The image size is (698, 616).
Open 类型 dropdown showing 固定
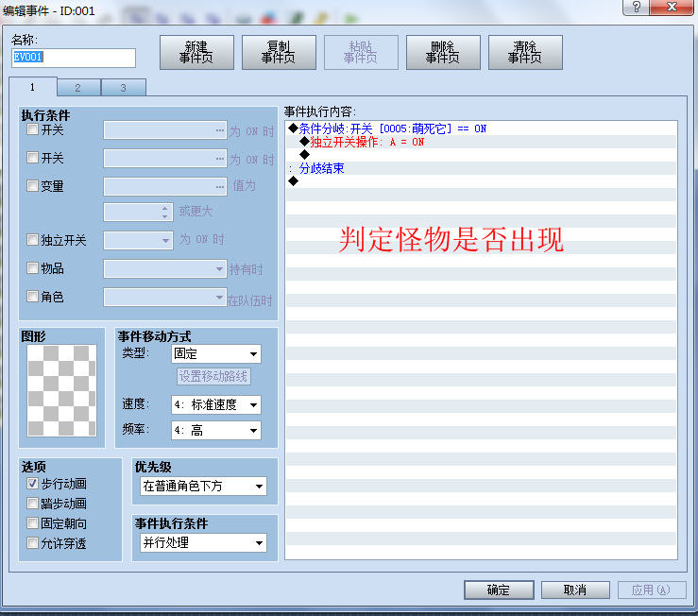(x=216, y=354)
